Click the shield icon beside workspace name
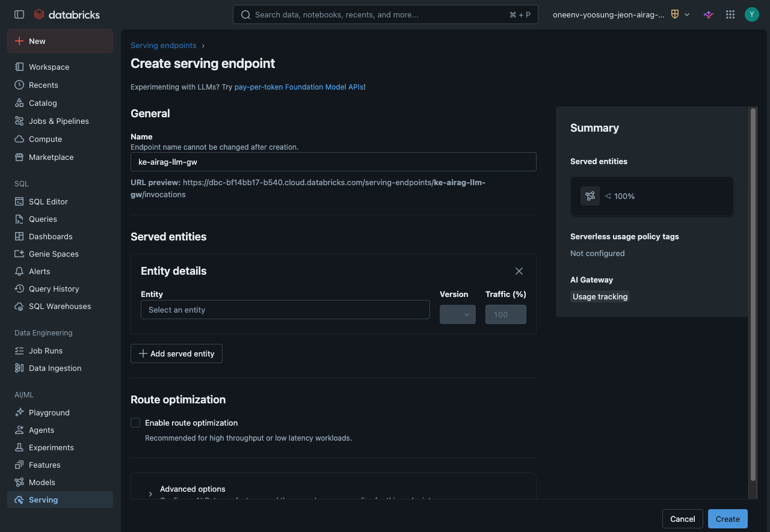 (675, 14)
